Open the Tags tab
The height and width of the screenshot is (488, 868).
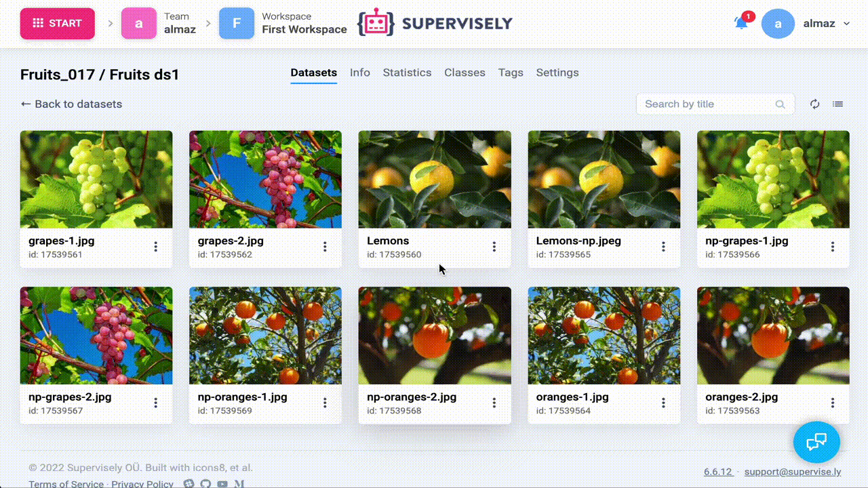pos(511,73)
